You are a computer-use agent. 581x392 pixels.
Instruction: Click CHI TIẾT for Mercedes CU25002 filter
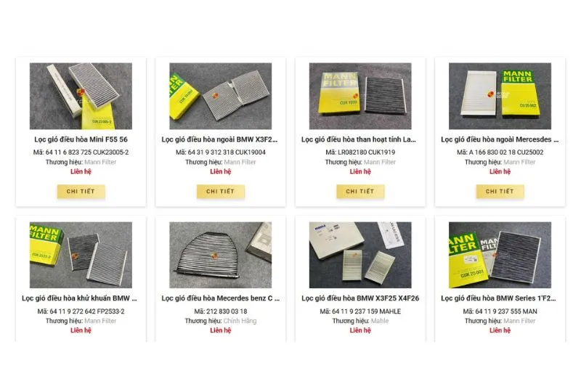click(500, 192)
